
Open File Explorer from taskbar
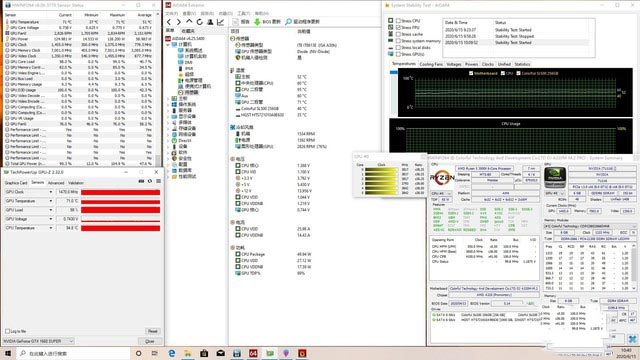point(188,353)
